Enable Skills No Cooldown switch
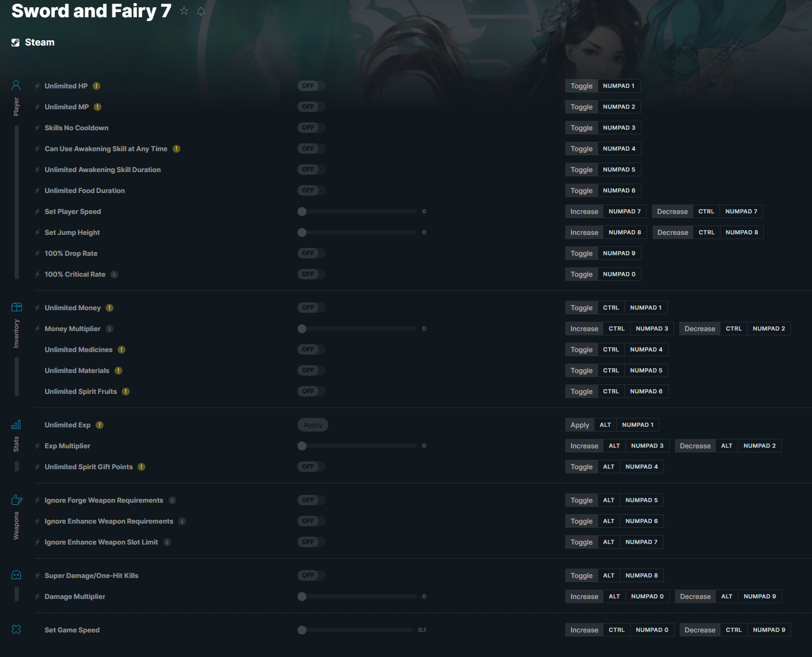812x657 pixels. (312, 128)
